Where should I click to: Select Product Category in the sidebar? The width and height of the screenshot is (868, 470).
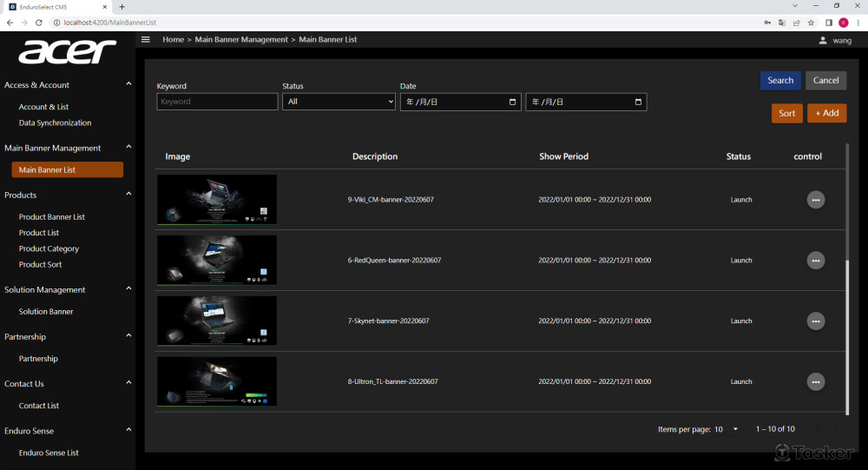click(x=49, y=248)
